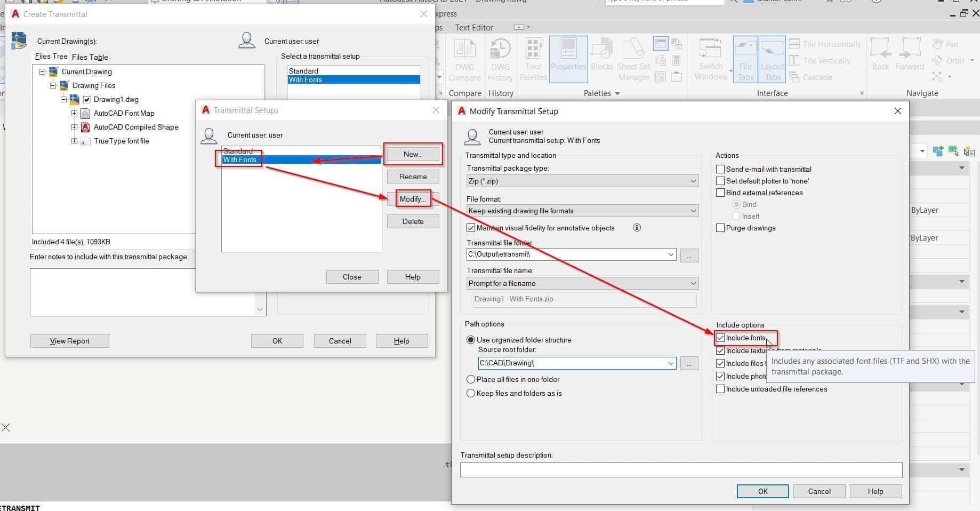Uncheck the Include fonts checkbox
The image size is (980, 511).
click(720, 338)
